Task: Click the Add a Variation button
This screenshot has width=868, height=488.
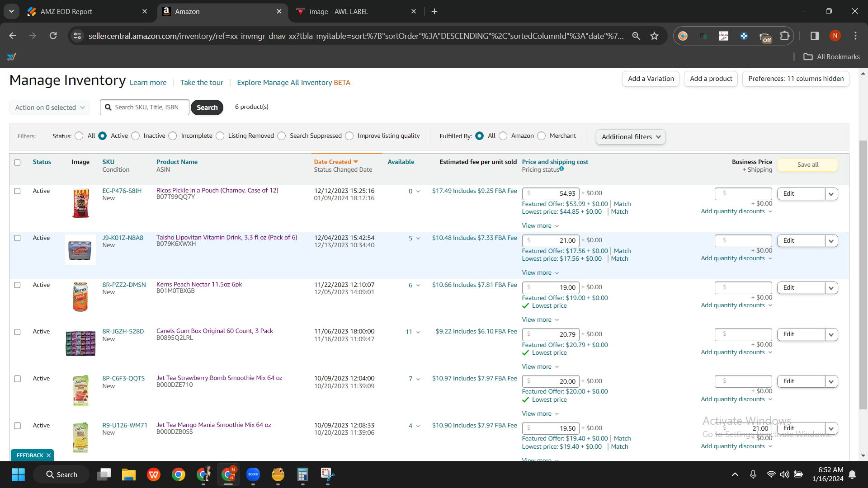Action: tap(651, 79)
